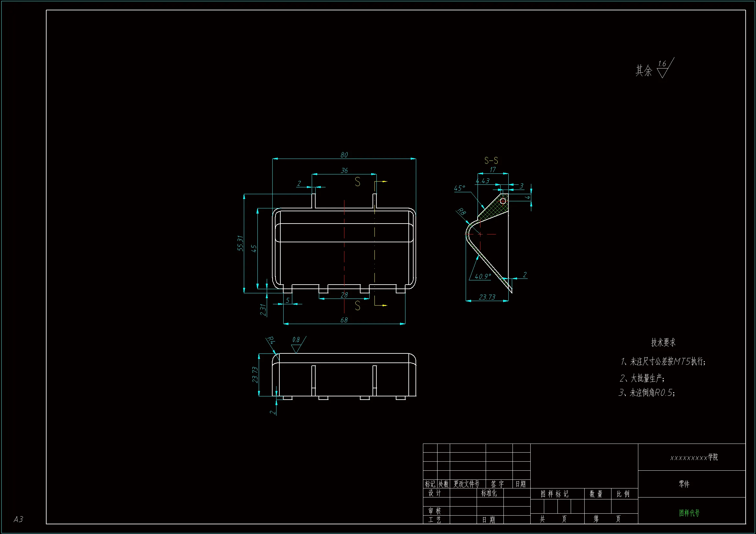Select the 设计 cell in title block

[435, 493]
